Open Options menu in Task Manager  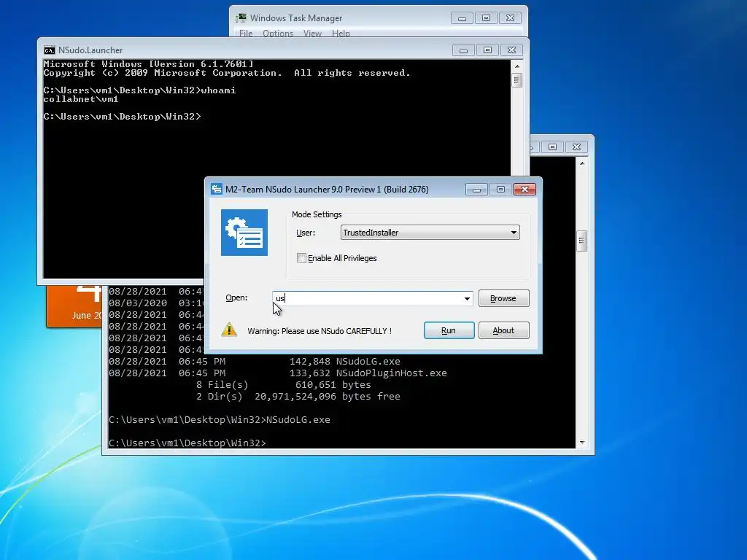[x=278, y=34]
